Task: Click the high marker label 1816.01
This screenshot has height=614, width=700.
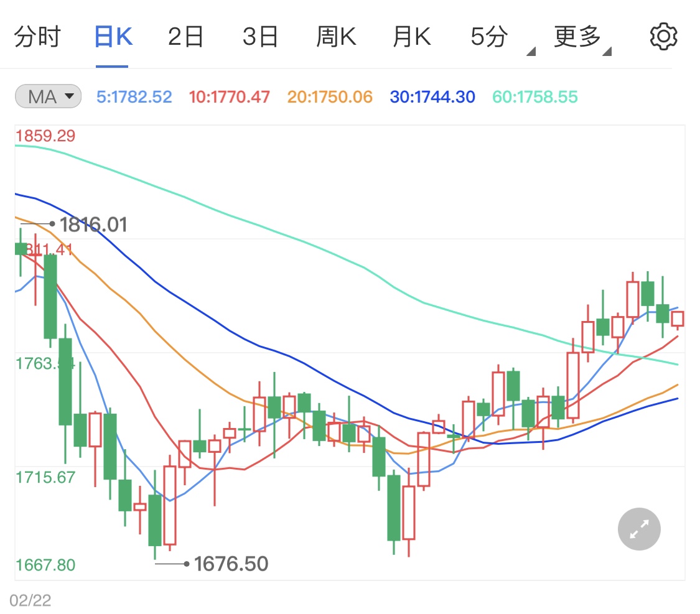Action: 94,225
